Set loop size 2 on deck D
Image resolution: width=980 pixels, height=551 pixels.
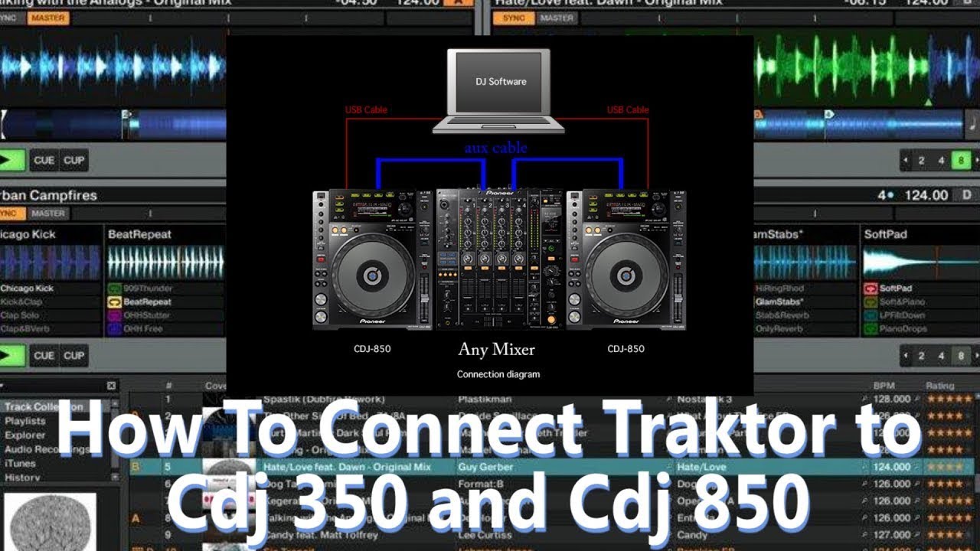tap(921, 356)
